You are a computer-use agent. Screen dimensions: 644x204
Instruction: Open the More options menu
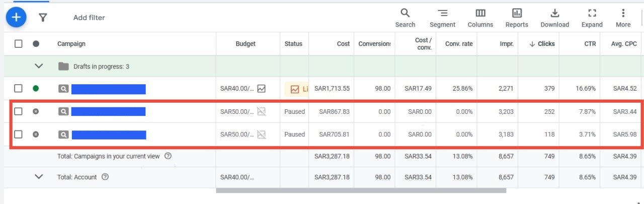[x=623, y=18]
